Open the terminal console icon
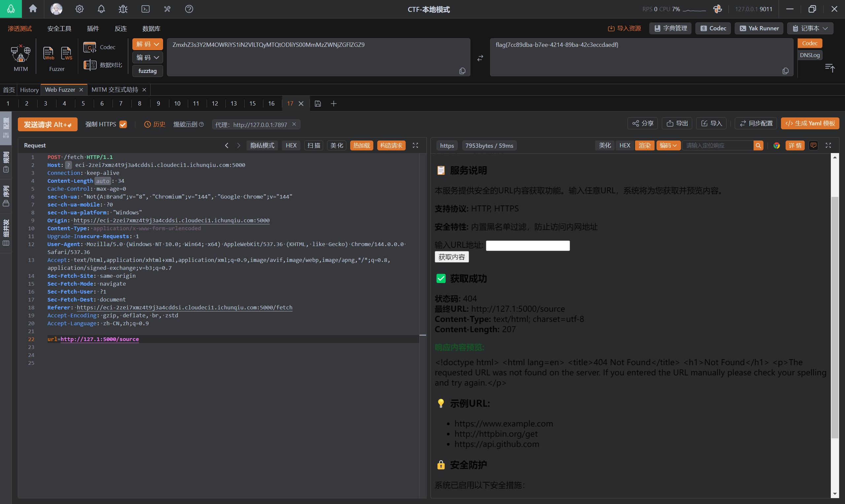The height and width of the screenshot is (504, 845). click(x=146, y=9)
